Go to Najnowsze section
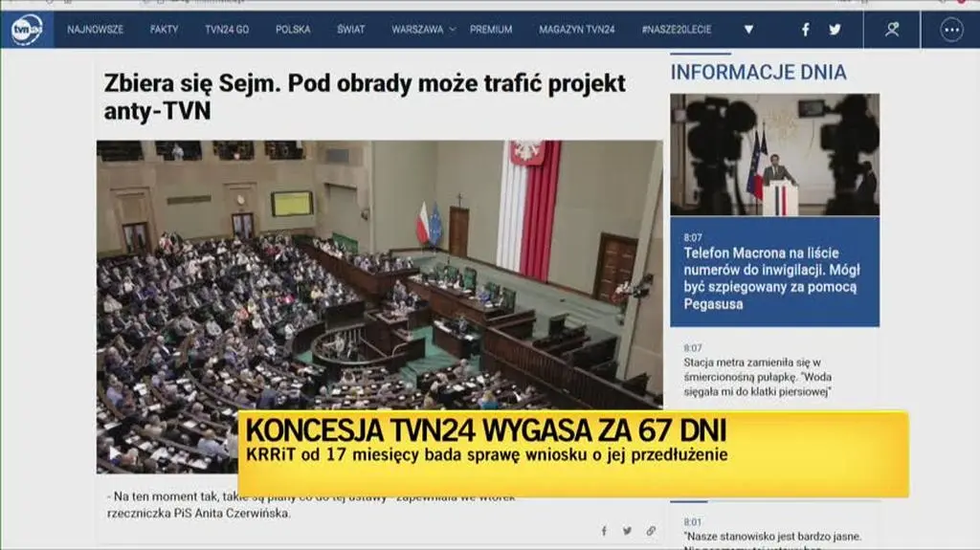Screen dimensions: 980x550 point(95,30)
